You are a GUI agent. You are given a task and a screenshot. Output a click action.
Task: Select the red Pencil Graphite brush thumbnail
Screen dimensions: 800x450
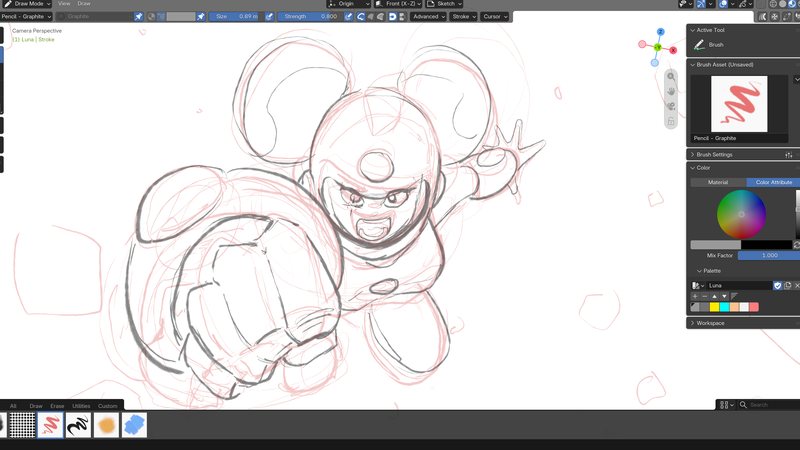point(51,425)
